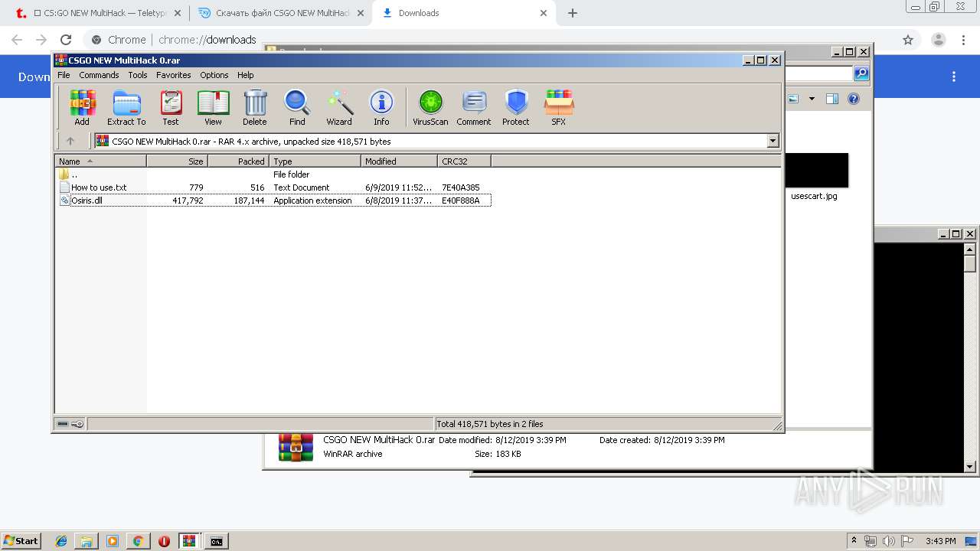Open the View toolbar icon
Screen dimensions: 980x551
pos(213,107)
